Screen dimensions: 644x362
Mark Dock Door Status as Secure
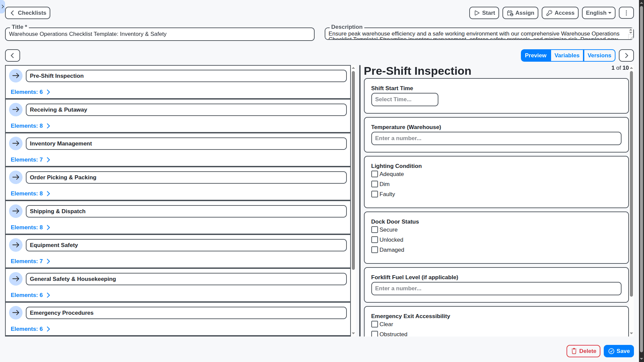pyautogui.click(x=374, y=230)
